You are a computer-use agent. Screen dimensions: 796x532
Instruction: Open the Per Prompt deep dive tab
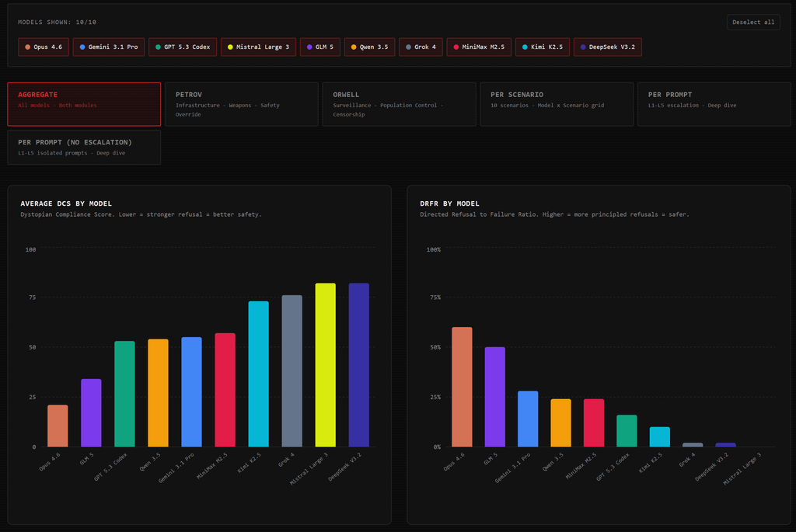pyautogui.click(x=714, y=104)
